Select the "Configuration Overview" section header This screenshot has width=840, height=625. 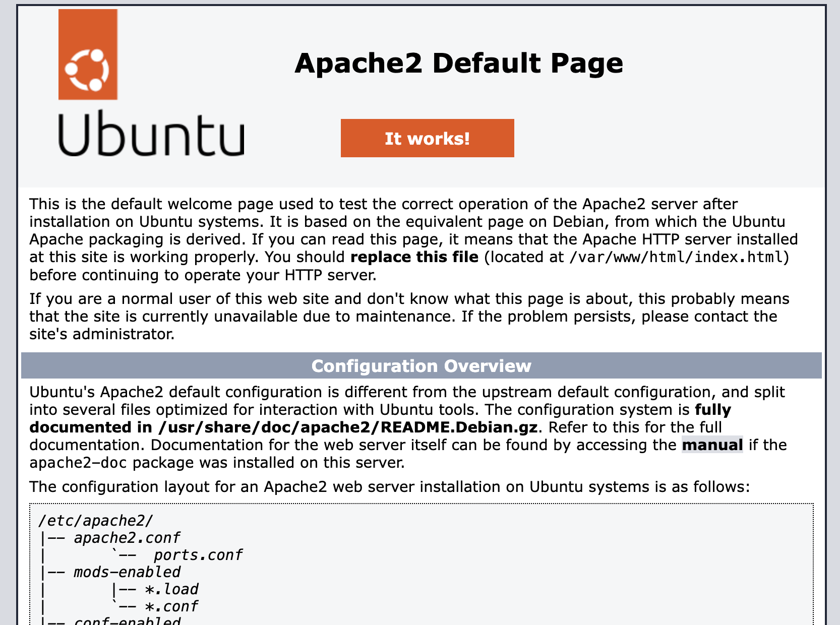pyautogui.click(x=421, y=366)
